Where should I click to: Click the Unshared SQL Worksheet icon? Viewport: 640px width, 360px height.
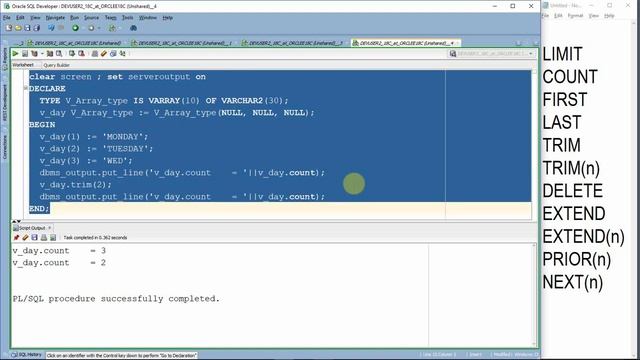[95, 53]
